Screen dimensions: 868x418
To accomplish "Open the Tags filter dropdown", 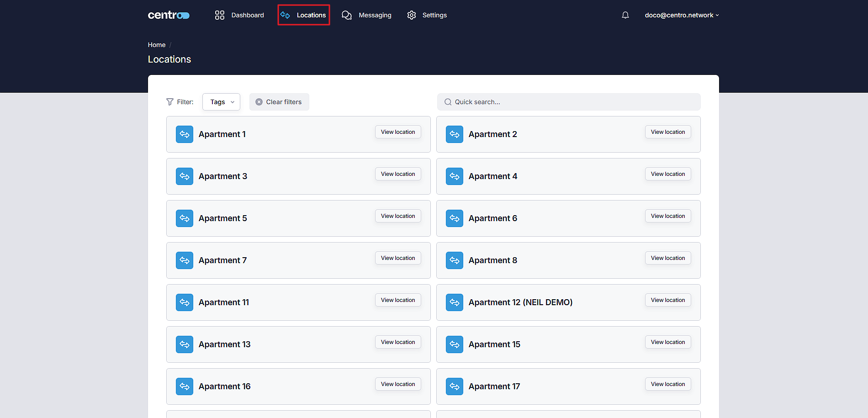I will click(x=221, y=102).
